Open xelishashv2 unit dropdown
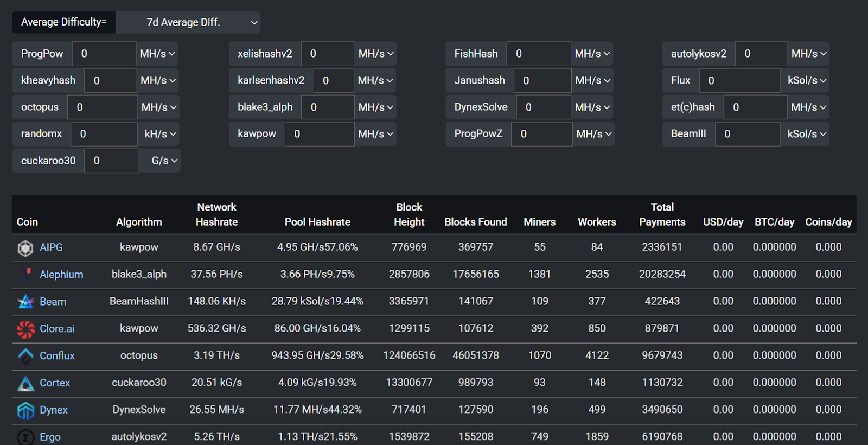Screen dimensions: 868x445 tap(375, 54)
